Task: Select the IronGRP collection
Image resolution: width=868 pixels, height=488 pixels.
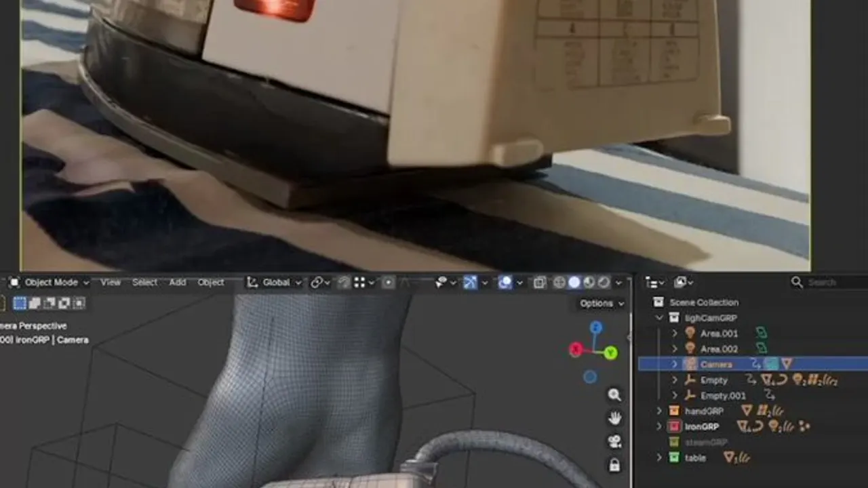Action: tap(701, 427)
